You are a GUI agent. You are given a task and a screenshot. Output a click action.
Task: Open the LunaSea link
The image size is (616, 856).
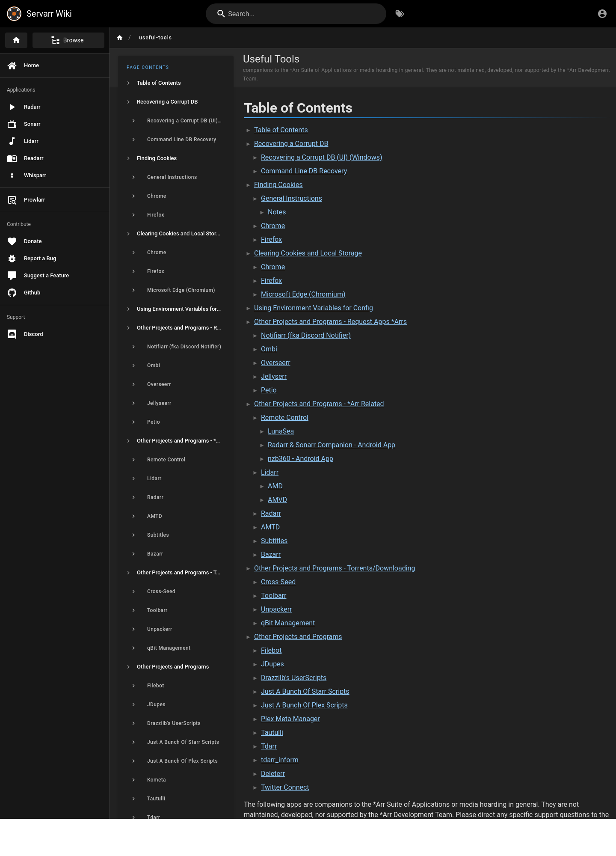(281, 431)
